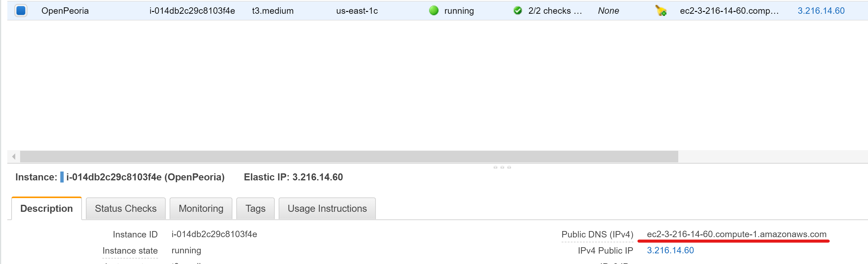Click the Public DNS hostname value
Image resolution: width=868 pixels, height=264 pixels.
click(737, 234)
